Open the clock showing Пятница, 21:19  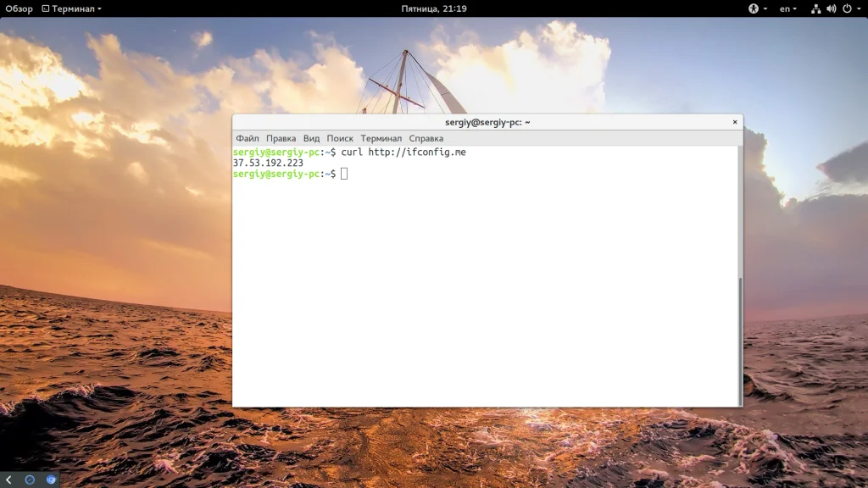(433, 8)
